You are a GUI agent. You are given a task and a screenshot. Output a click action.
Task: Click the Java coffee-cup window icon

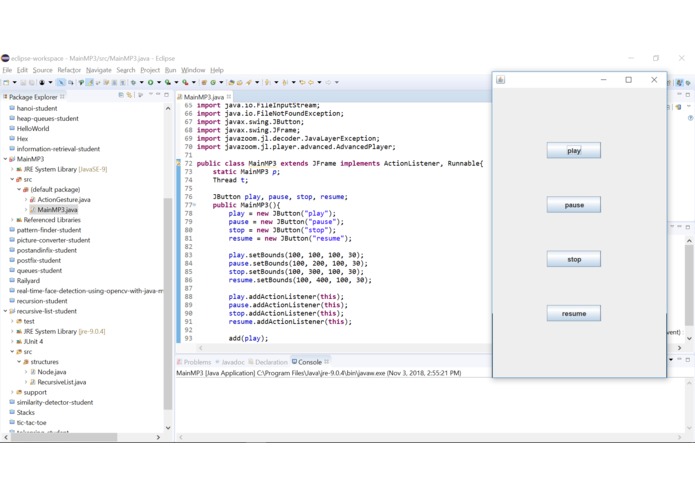pos(500,80)
